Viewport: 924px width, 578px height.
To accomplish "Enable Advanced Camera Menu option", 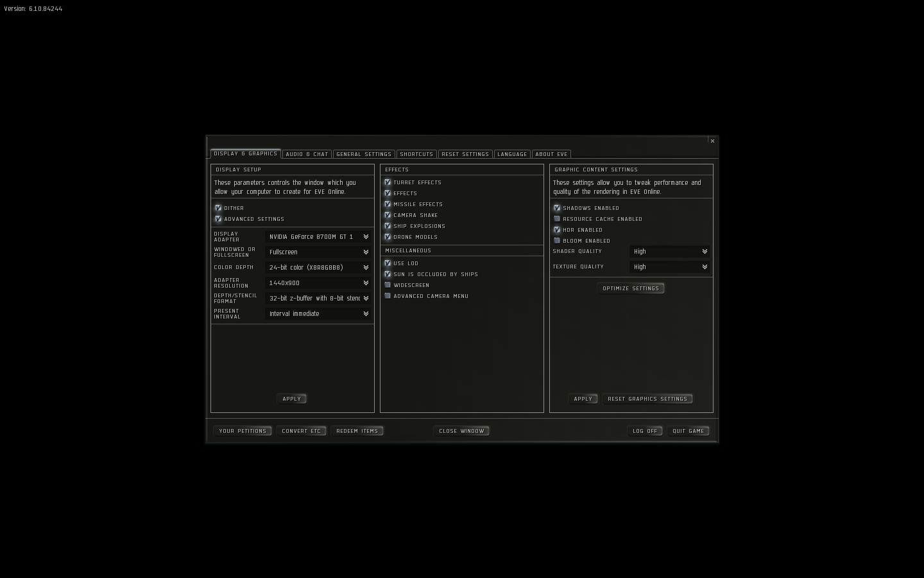I will (388, 296).
